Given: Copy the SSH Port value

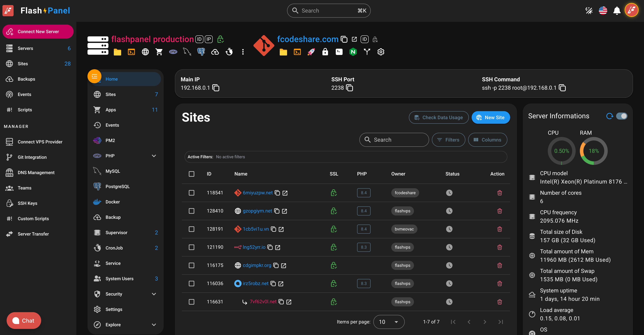Looking at the screenshot, I should pos(349,88).
